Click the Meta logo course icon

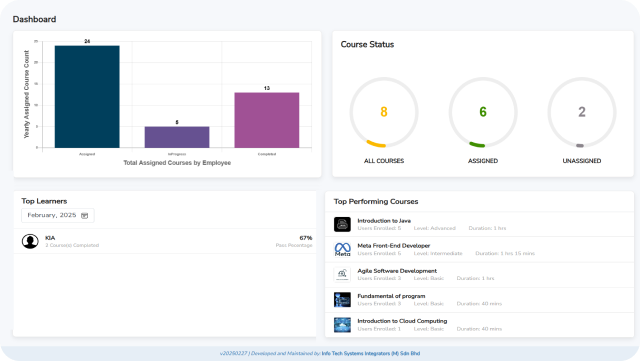tap(342, 249)
